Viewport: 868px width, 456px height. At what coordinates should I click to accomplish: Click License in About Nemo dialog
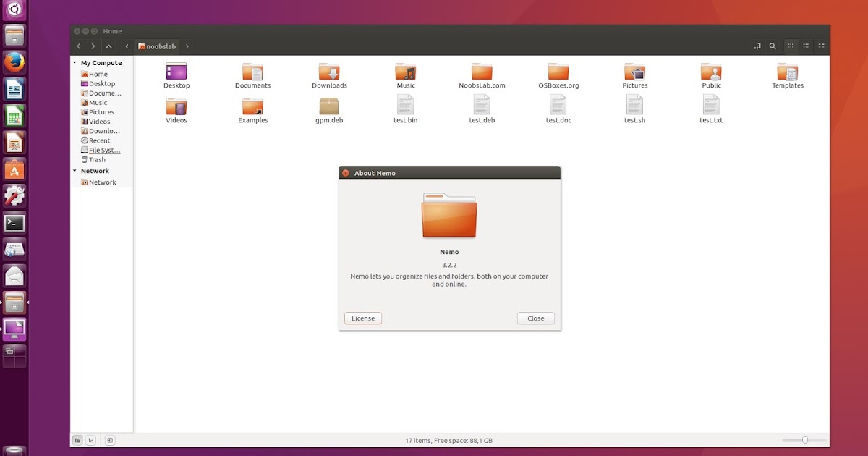click(x=363, y=318)
